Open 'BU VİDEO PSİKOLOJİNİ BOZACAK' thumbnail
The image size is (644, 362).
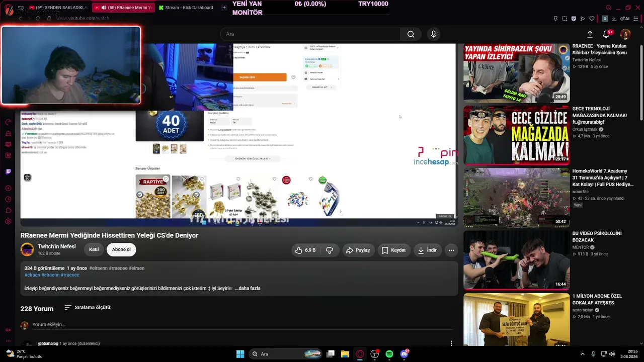coord(516,260)
